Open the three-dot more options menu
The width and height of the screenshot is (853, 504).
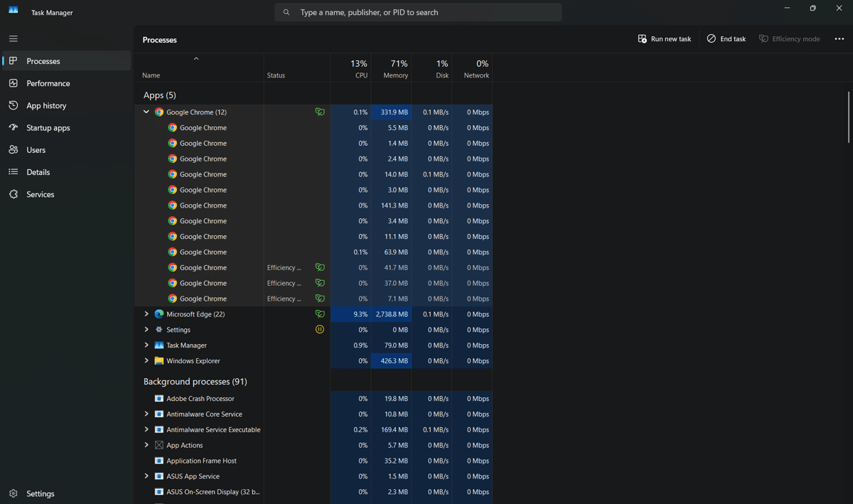click(x=839, y=39)
